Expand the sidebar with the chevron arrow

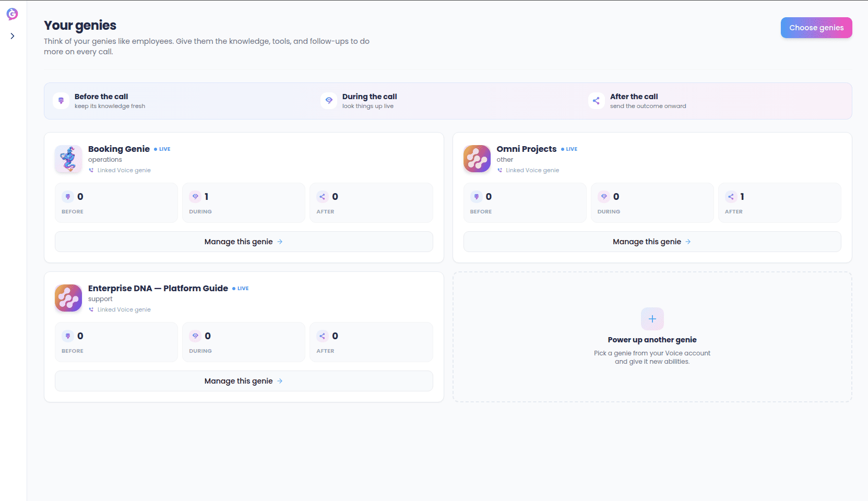click(13, 36)
